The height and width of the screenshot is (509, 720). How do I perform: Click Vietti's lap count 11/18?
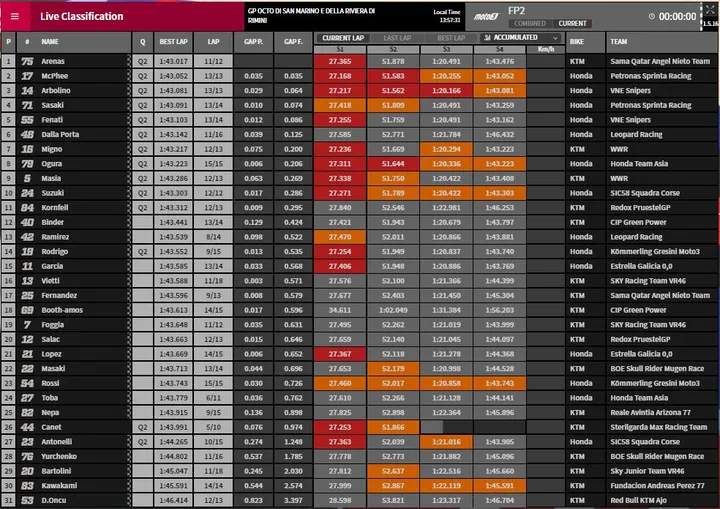(214, 281)
